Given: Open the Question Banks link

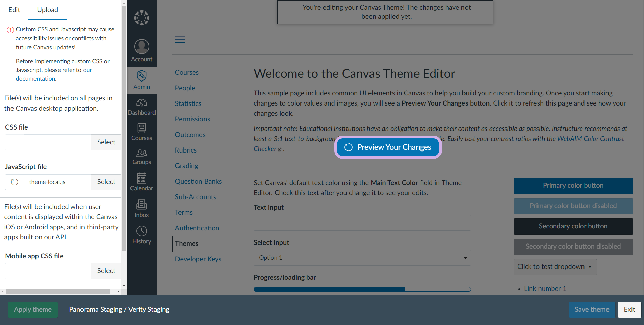Looking at the screenshot, I should [198, 181].
